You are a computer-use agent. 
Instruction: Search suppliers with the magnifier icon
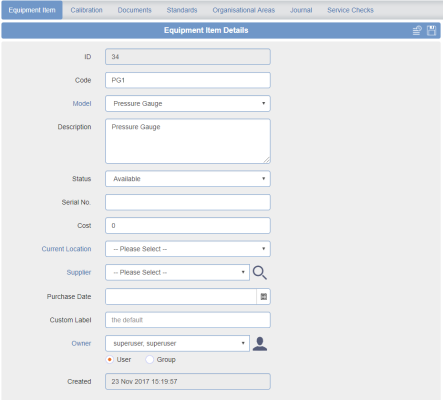(260, 273)
